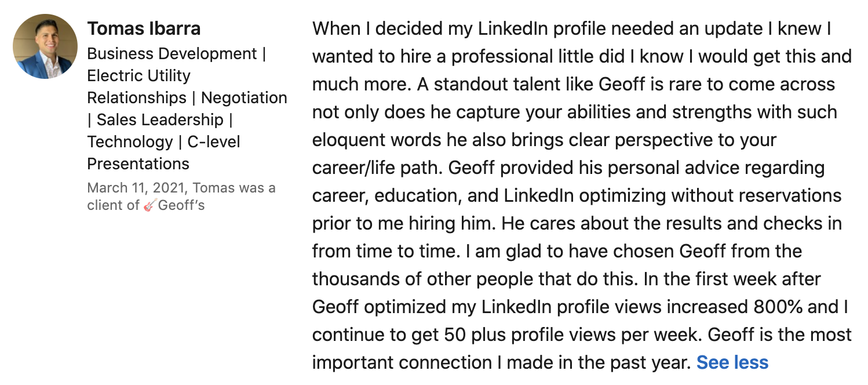Click the Geoff's text after the guitar
868x385 pixels.
(181, 205)
